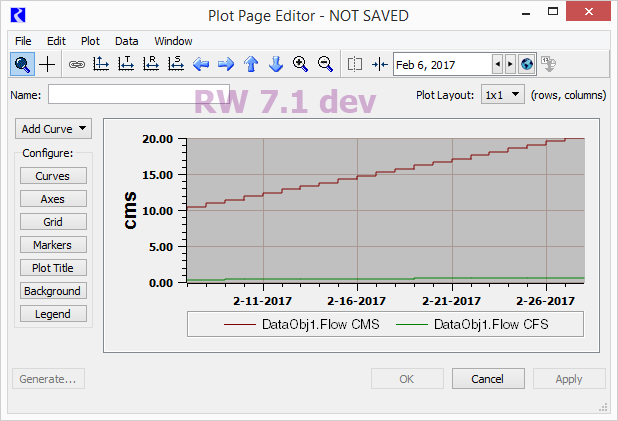Open the Plot Layout 1x1 dropdown
This screenshot has width=618, height=421.
click(x=503, y=95)
